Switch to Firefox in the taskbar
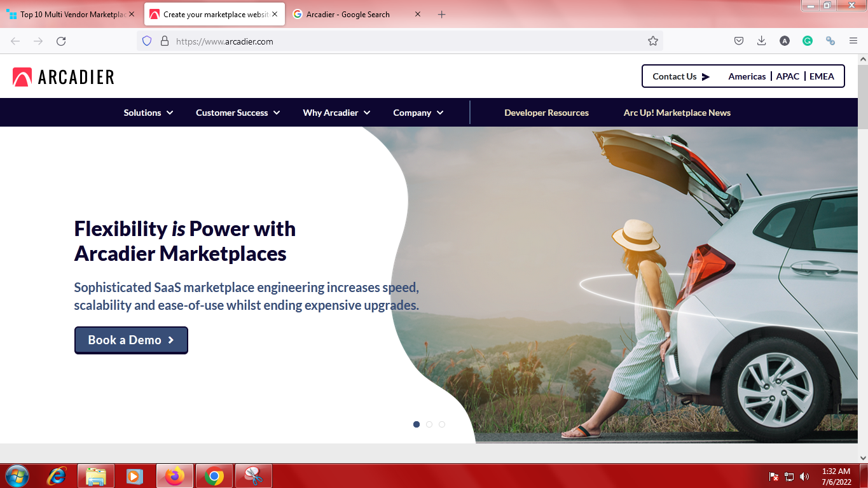 tap(174, 476)
